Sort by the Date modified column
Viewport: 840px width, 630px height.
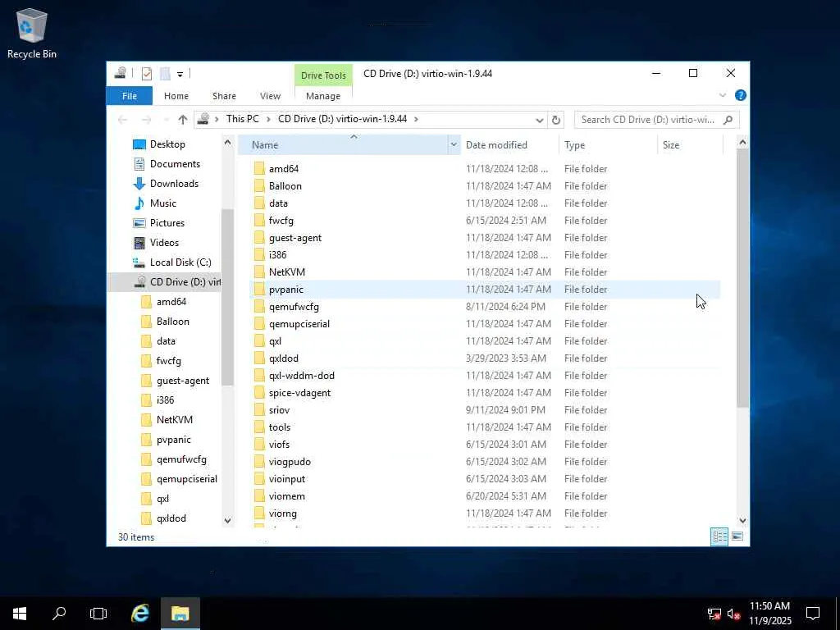pos(496,144)
